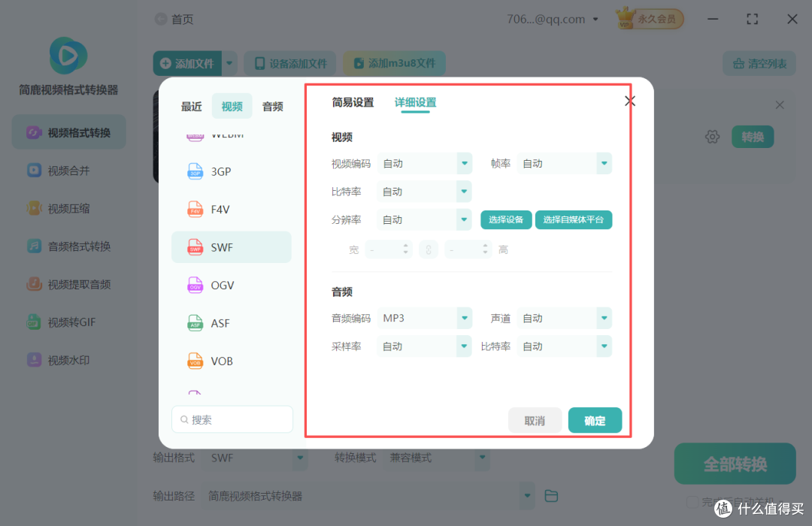
Task: Click the 添加m3u8文件 button
Action: (394, 63)
